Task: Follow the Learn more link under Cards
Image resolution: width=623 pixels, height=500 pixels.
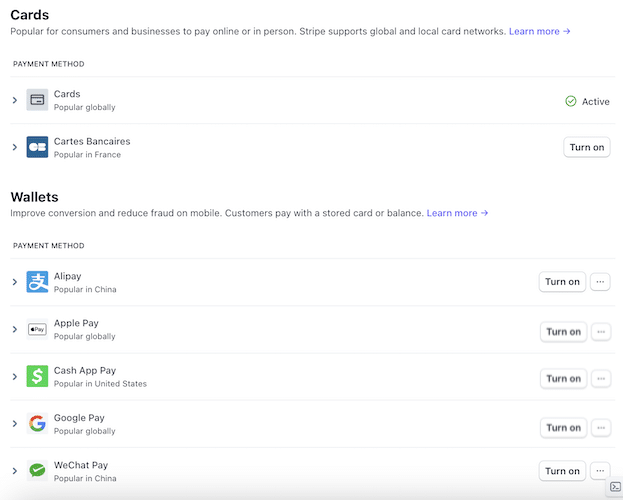Action: (x=540, y=31)
